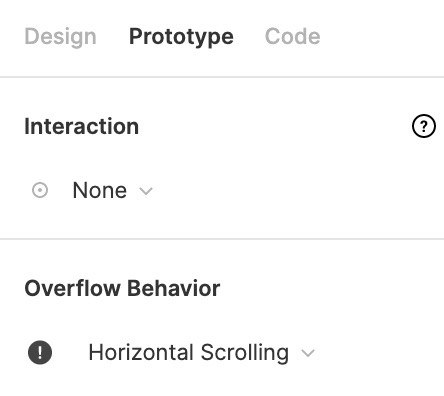Open the Code tab
This screenshot has width=444, height=396.
[292, 36]
